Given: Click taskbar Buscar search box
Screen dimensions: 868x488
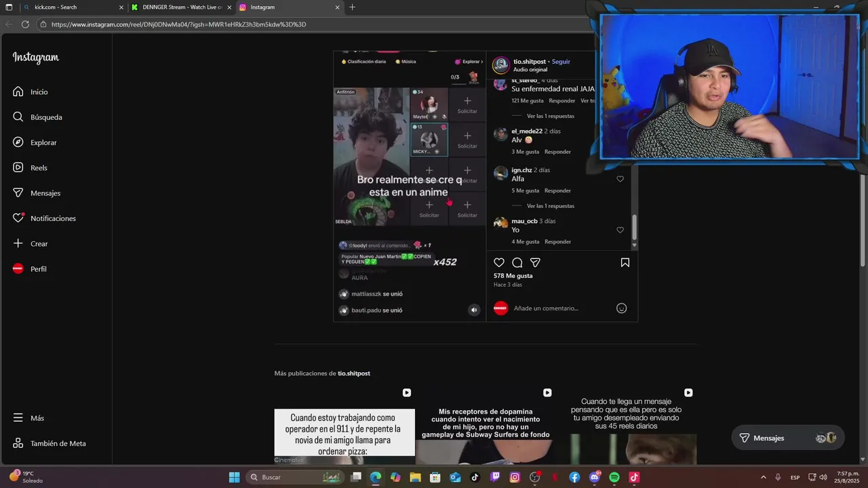Looking at the screenshot, I should point(296,477).
